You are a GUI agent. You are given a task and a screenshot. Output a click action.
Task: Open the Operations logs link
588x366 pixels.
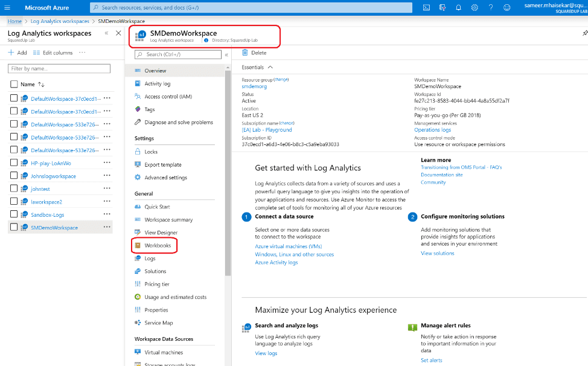432,130
